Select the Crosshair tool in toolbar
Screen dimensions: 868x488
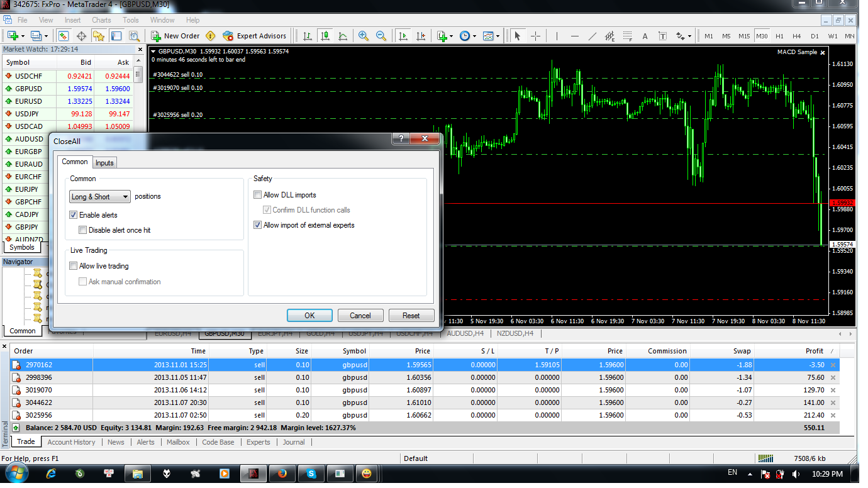coord(535,36)
